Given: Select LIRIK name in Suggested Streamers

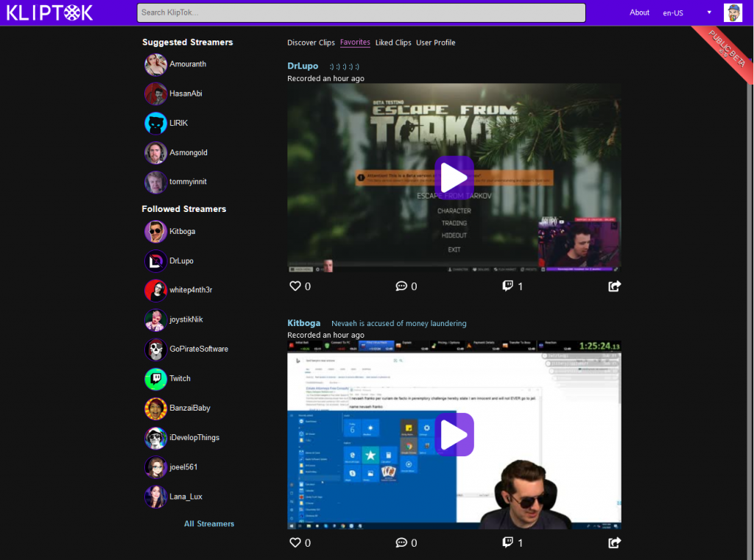Looking at the screenshot, I should pos(178,123).
